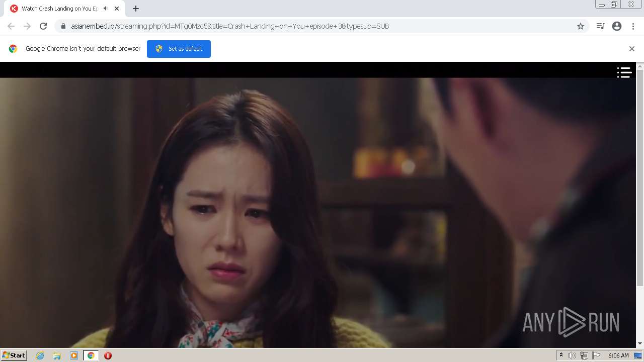The height and width of the screenshot is (362, 644).
Task: Open the media control button
Action: [x=600, y=26]
